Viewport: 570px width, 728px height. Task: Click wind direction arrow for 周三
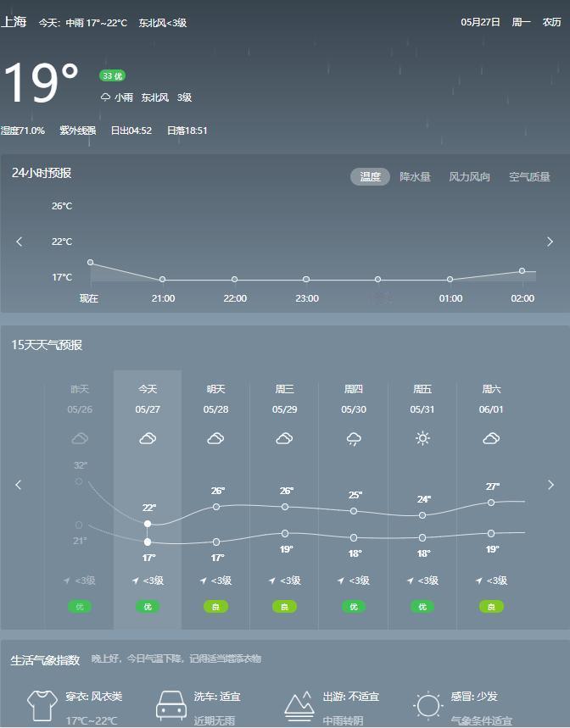(271, 581)
